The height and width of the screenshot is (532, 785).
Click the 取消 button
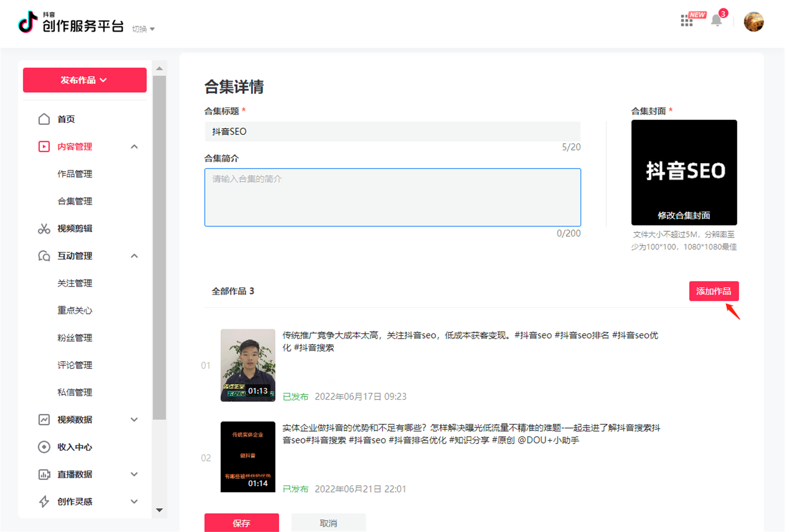pyautogui.click(x=328, y=523)
